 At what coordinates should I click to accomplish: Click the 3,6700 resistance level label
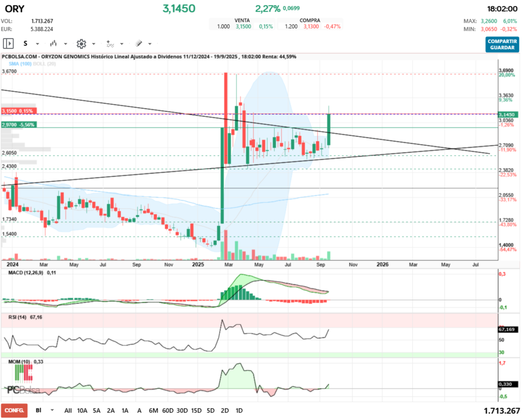click(9, 71)
